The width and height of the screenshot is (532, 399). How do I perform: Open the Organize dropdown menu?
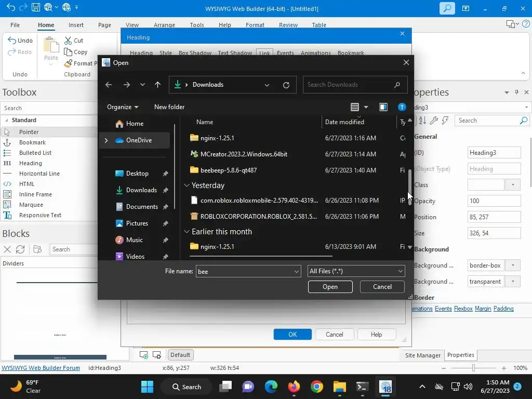click(x=123, y=107)
